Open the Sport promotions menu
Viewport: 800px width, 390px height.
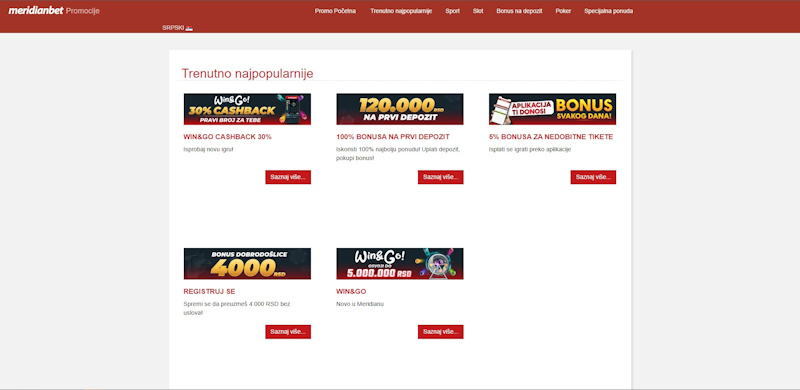tap(452, 11)
